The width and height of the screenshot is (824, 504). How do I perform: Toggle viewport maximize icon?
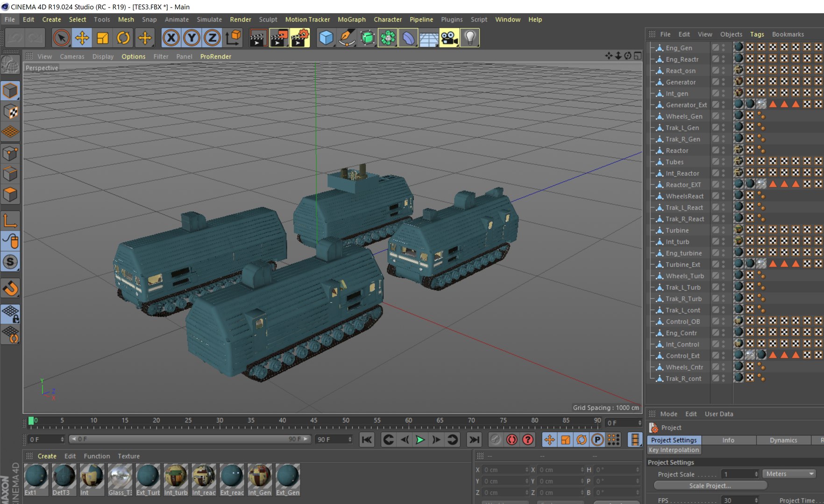point(638,56)
